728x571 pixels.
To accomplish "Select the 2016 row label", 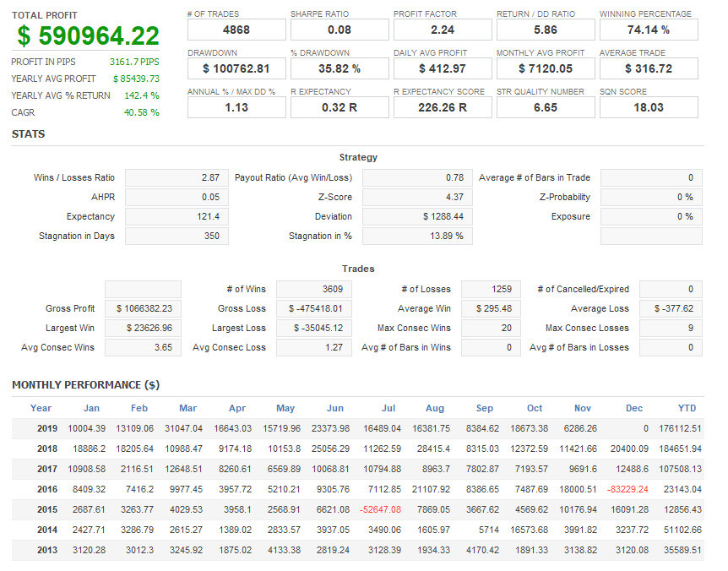I will (x=47, y=489).
